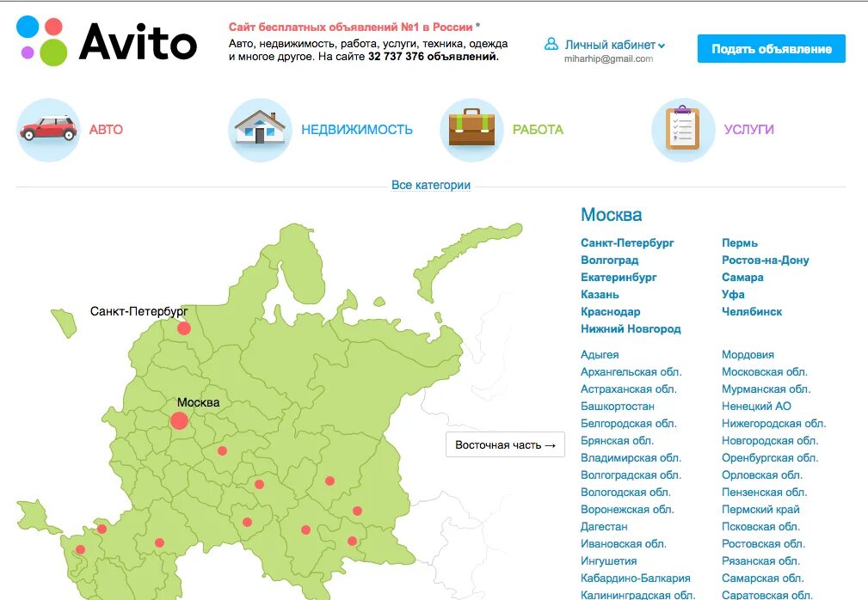Select Нижний Новгород city link
The width and height of the screenshot is (868, 600).
click(x=631, y=328)
